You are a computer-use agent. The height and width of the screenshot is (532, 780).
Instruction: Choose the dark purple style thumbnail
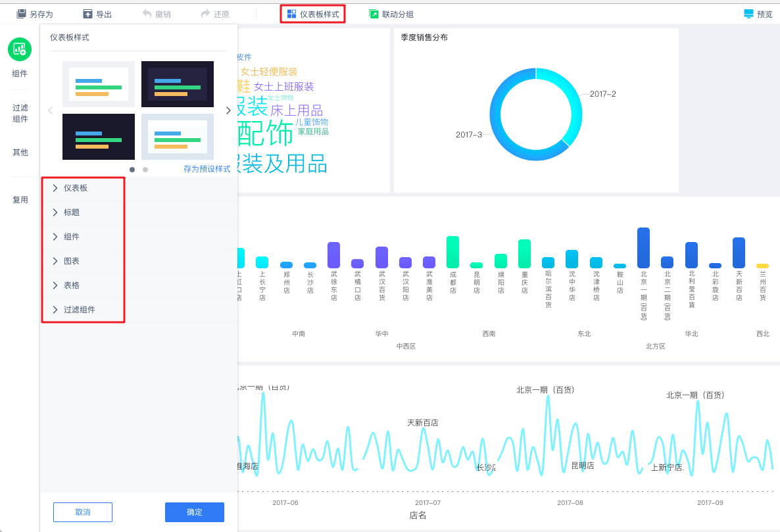178,84
